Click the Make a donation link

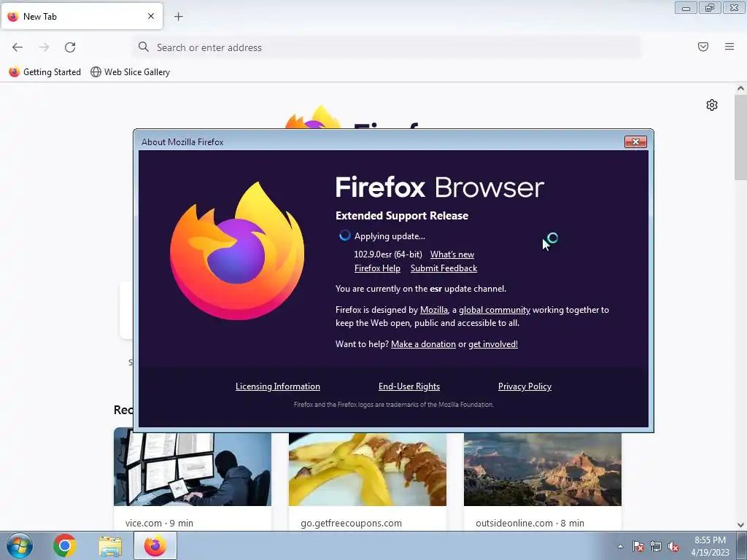point(424,344)
